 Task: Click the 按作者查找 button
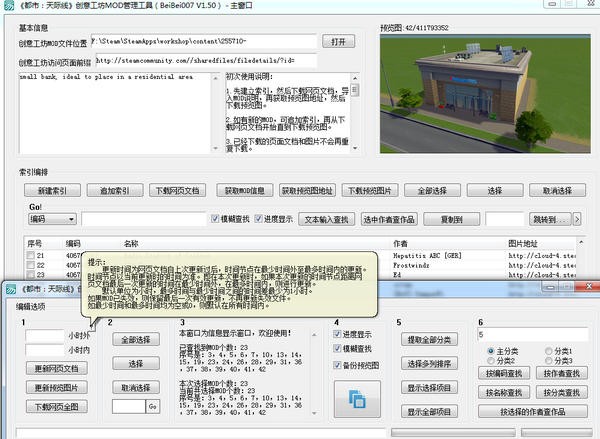[x=562, y=373]
